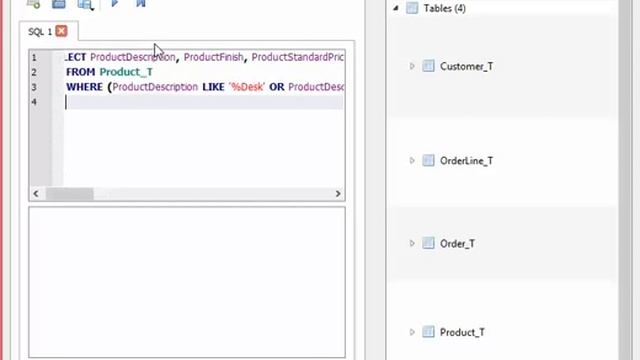
Task: Click the OR keyword in line 3
Action: [x=277, y=87]
